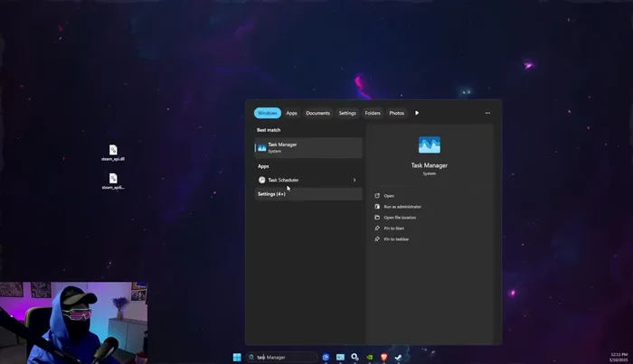This screenshot has width=633, height=364.
Task: Open the NVIDIA app in taskbar
Action: click(369, 357)
